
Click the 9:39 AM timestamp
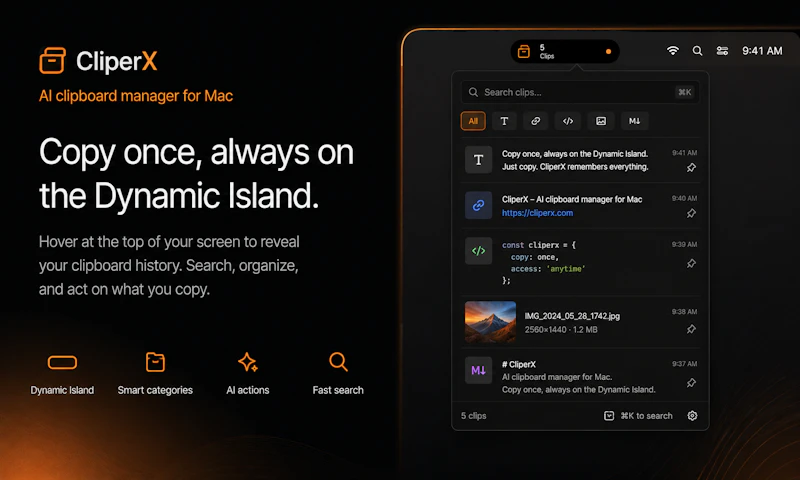click(x=684, y=244)
